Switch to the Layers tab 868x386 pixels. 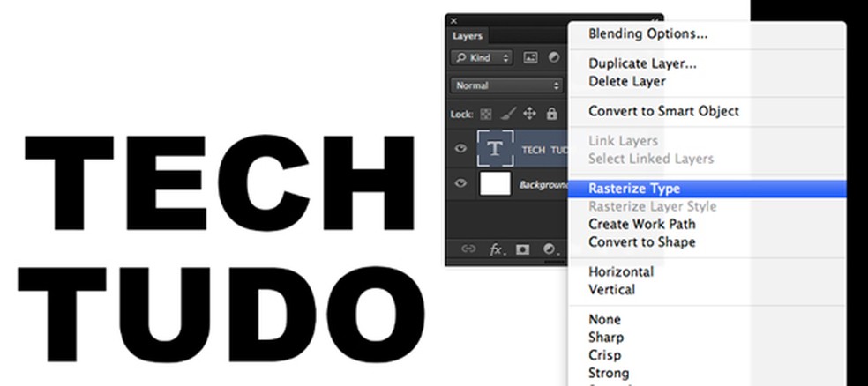click(468, 36)
